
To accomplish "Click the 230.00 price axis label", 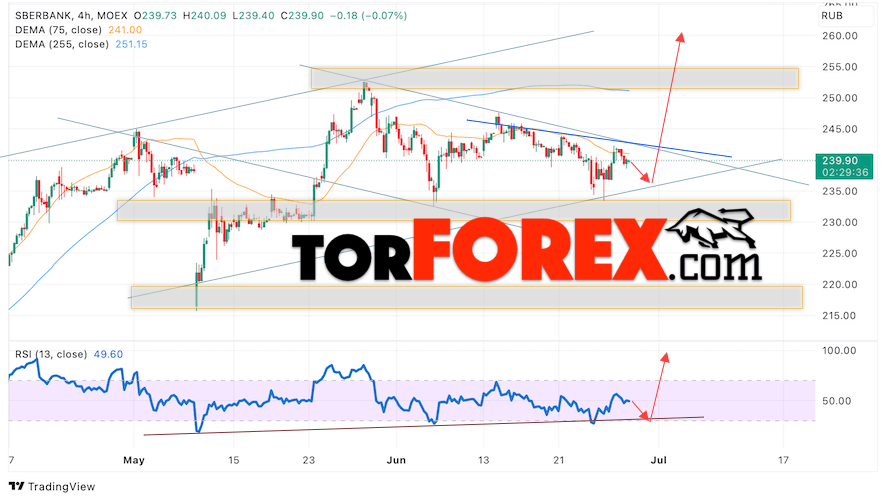I will click(x=839, y=222).
